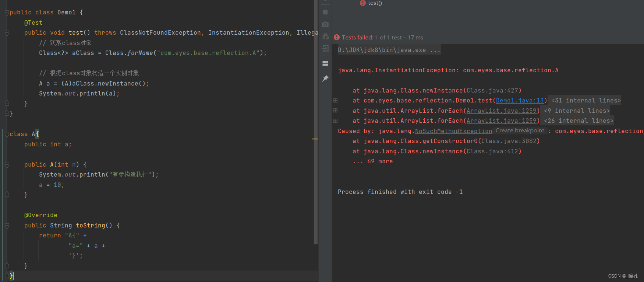
Task: Click the getConstructor0 stack trace line
Action: pos(446,141)
